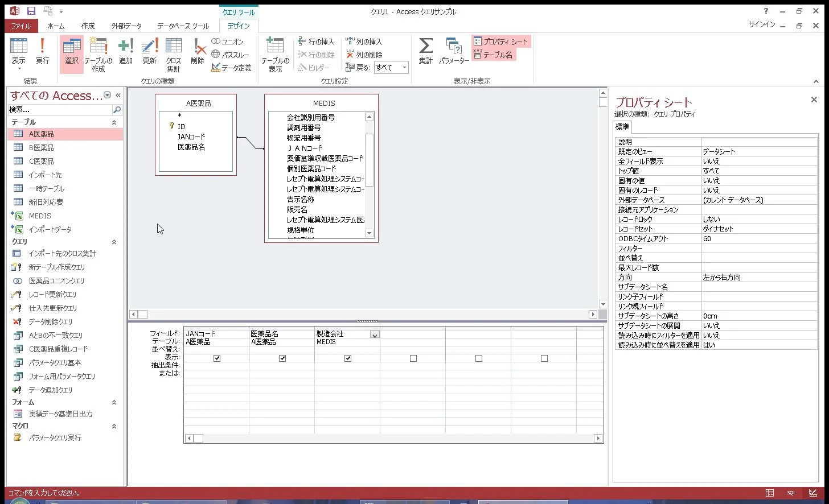Switch to datasheet view in status bar

[x=770, y=493]
